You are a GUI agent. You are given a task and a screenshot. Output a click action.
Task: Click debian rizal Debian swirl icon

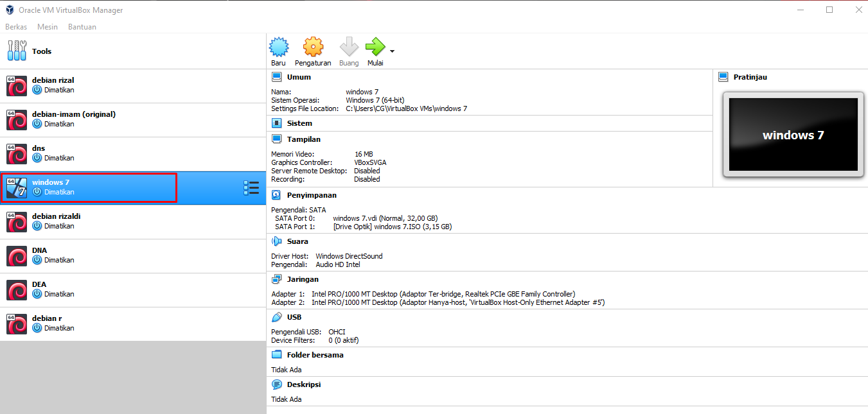click(17, 86)
